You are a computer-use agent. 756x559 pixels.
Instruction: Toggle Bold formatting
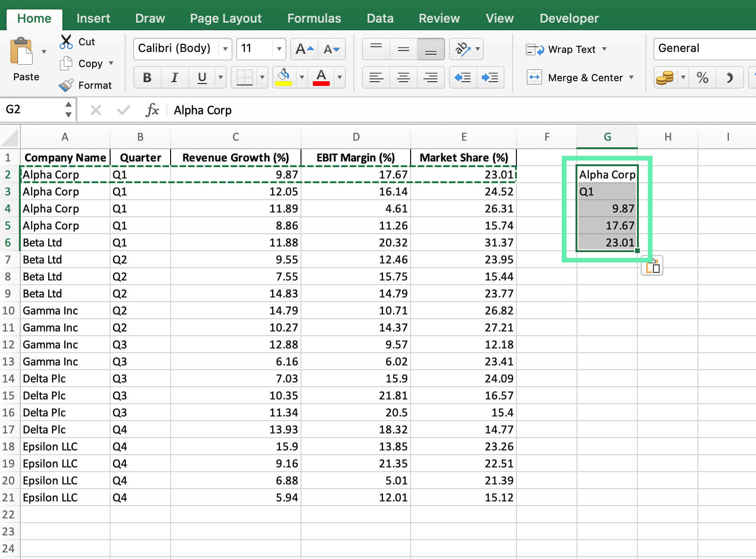pyautogui.click(x=147, y=77)
